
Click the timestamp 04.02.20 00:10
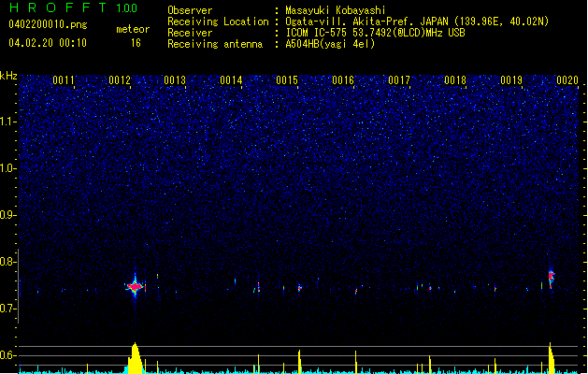(48, 43)
